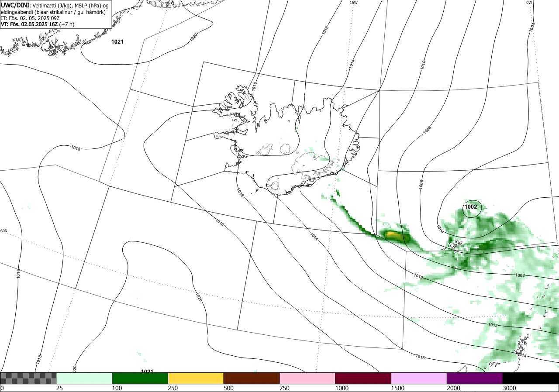Click the "15W" longitude label
559x392 pixels.
354,3
